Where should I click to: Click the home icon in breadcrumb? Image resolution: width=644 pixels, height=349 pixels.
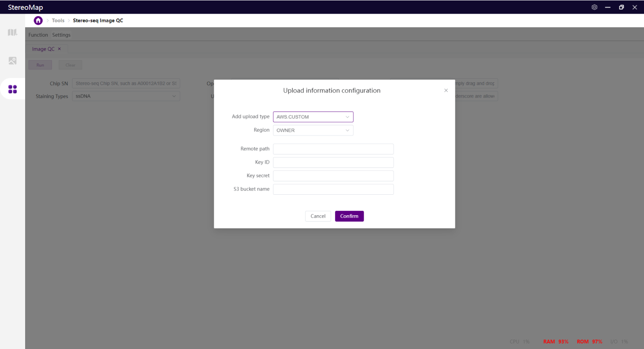click(x=38, y=20)
